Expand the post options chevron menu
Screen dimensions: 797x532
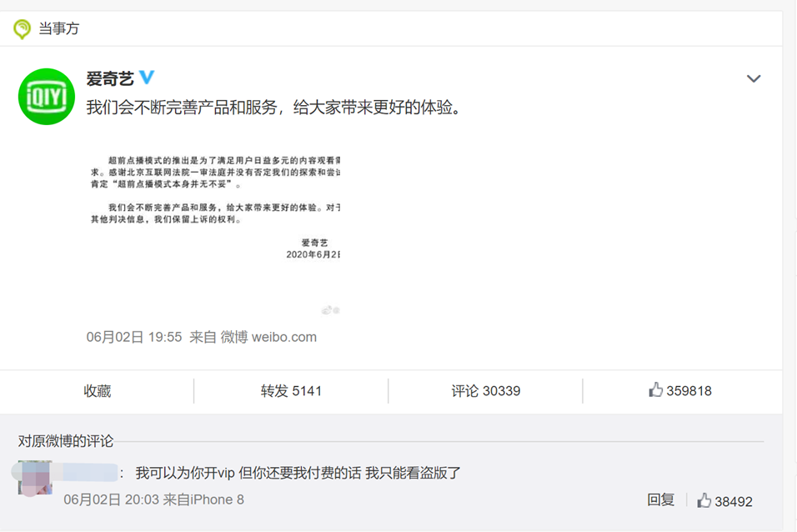[753, 79]
